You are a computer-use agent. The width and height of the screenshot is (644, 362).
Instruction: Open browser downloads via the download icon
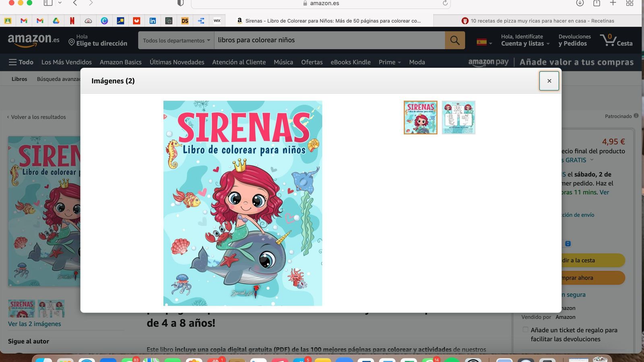pyautogui.click(x=580, y=3)
